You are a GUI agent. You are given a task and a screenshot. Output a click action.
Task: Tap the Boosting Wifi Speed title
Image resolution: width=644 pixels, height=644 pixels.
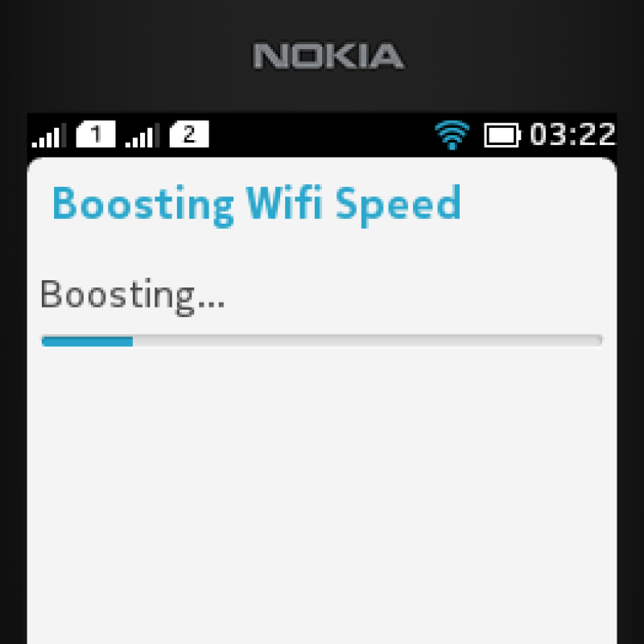257,205
